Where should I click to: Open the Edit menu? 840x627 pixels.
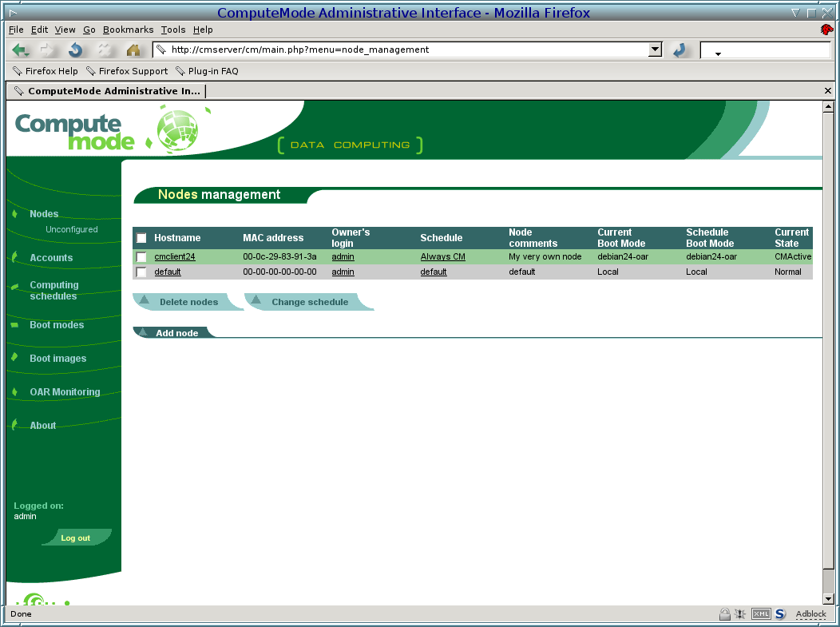tap(39, 30)
